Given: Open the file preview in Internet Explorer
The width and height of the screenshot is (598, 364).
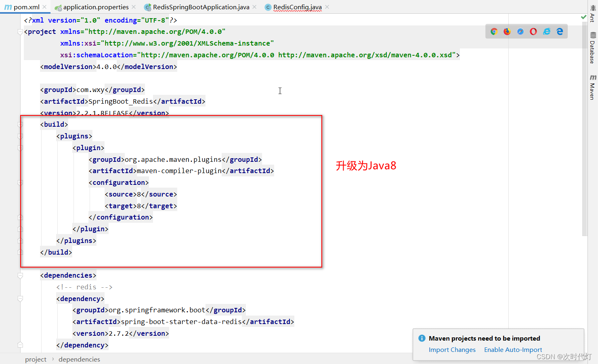Looking at the screenshot, I should [x=546, y=31].
